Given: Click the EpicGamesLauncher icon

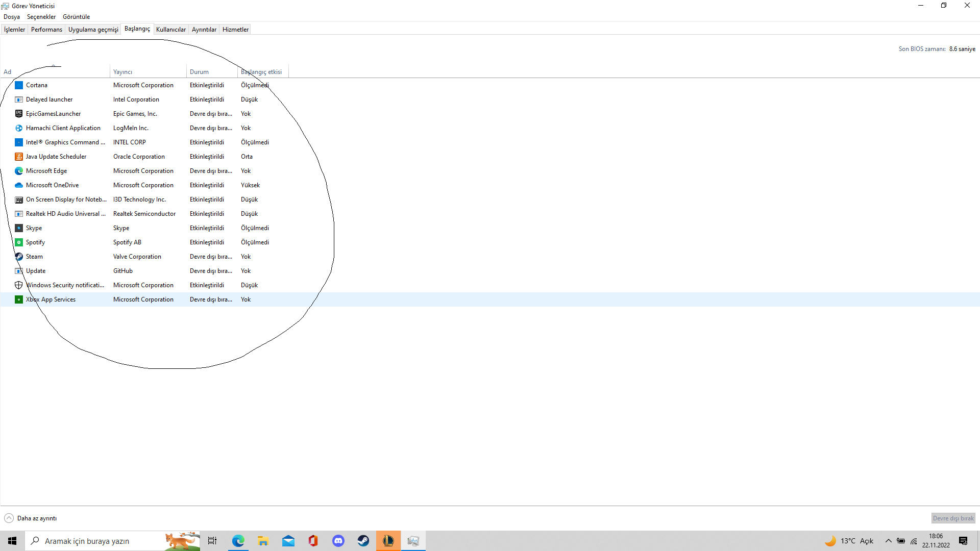Looking at the screenshot, I should point(19,114).
